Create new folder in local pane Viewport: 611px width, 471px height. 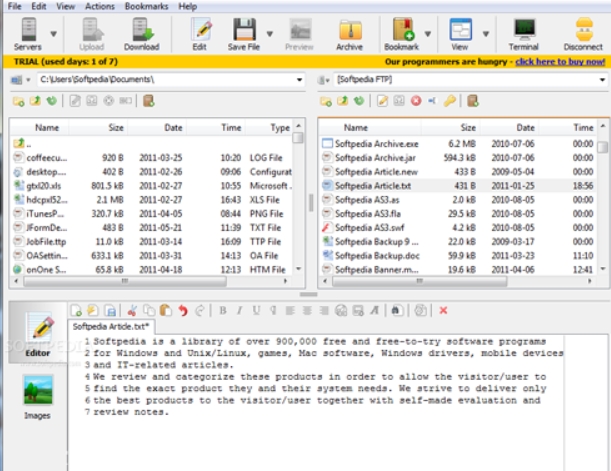[x=18, y=101]
